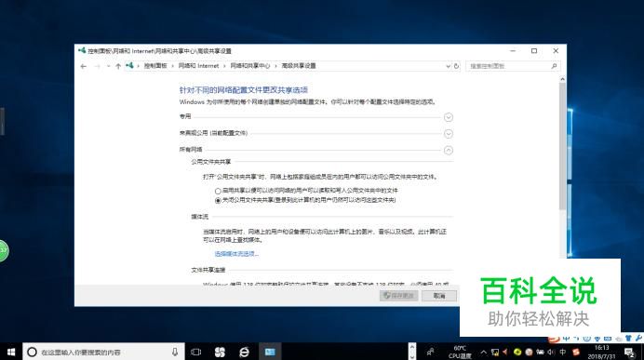Click the 控制面板 breadcrumb

click(x=155, y=66)
